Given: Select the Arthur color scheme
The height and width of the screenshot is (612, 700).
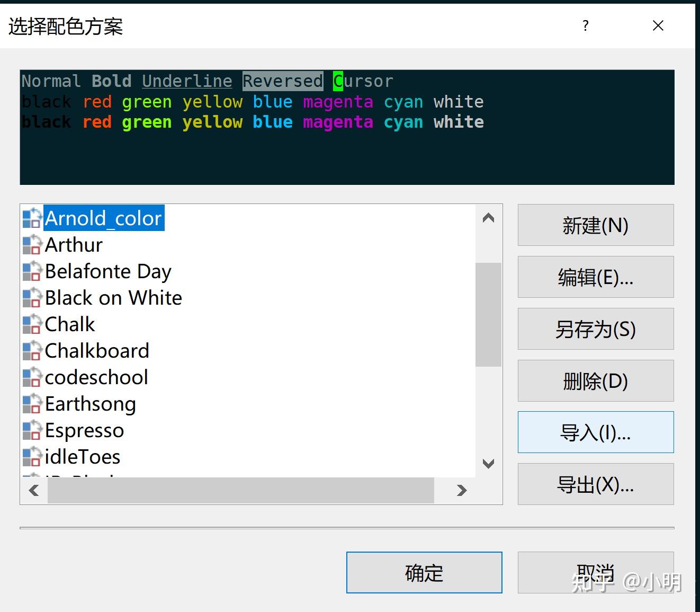Looking at the screenshot, I should coord(74,244).
